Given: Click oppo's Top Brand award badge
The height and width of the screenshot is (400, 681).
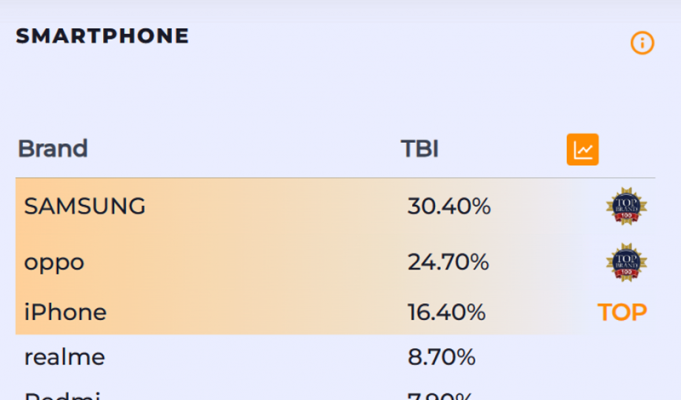Looking at the screenshot, I should [626, 262].
